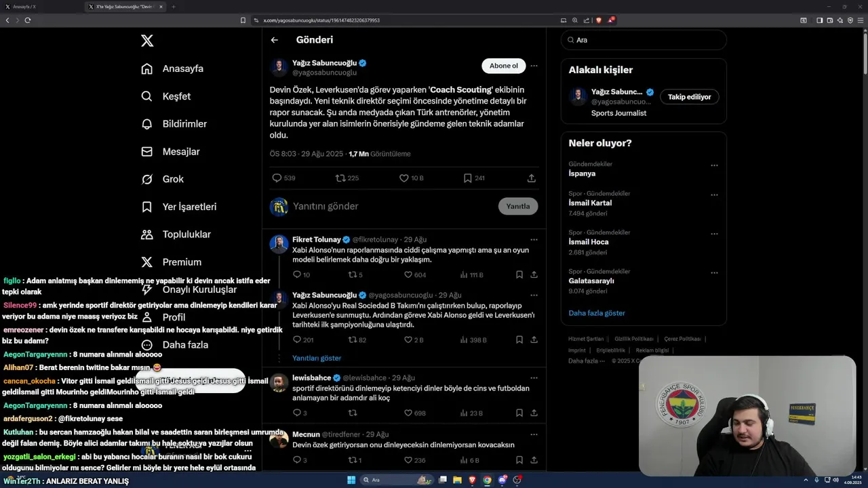Open more options on Mecnun comment
Image resolution: width=868 pixels, height=488 pixels.
(534, 434)
